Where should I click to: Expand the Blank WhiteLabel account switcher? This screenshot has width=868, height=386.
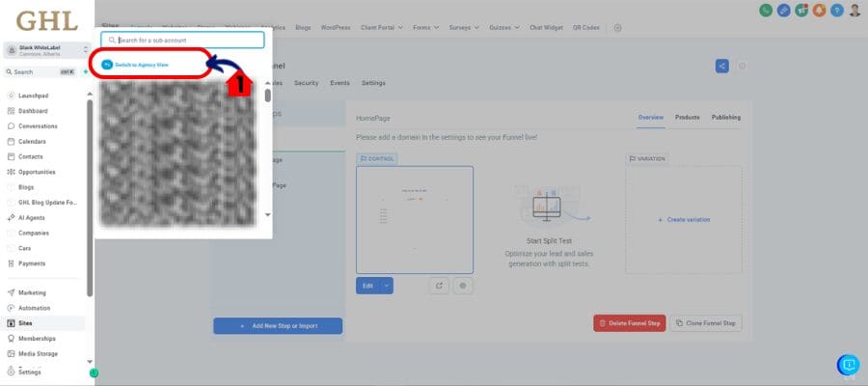[84, 49]
